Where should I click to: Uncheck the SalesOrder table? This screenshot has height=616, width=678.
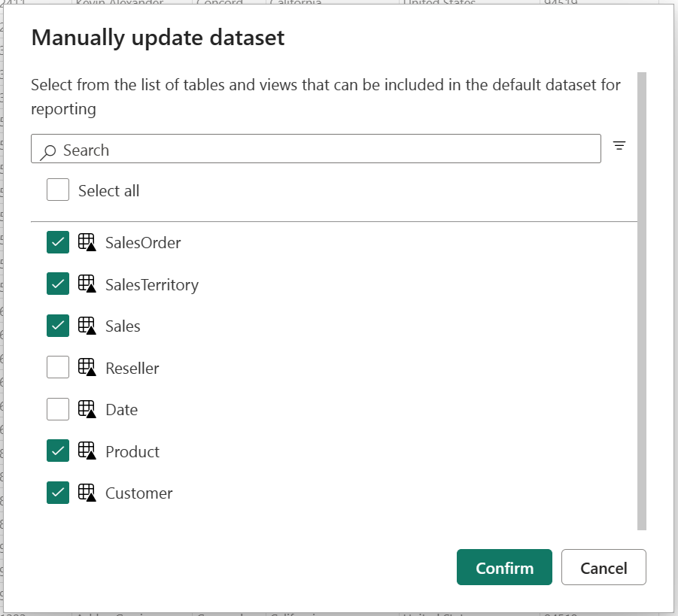click(58, 242)
